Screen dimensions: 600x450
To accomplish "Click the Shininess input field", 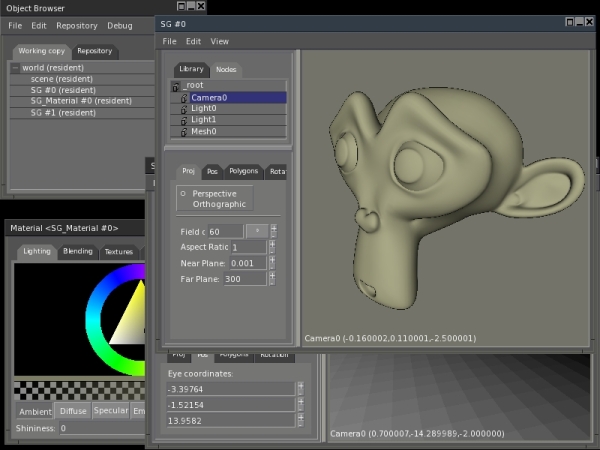I will pyautogui.click(x=100, y=428).
